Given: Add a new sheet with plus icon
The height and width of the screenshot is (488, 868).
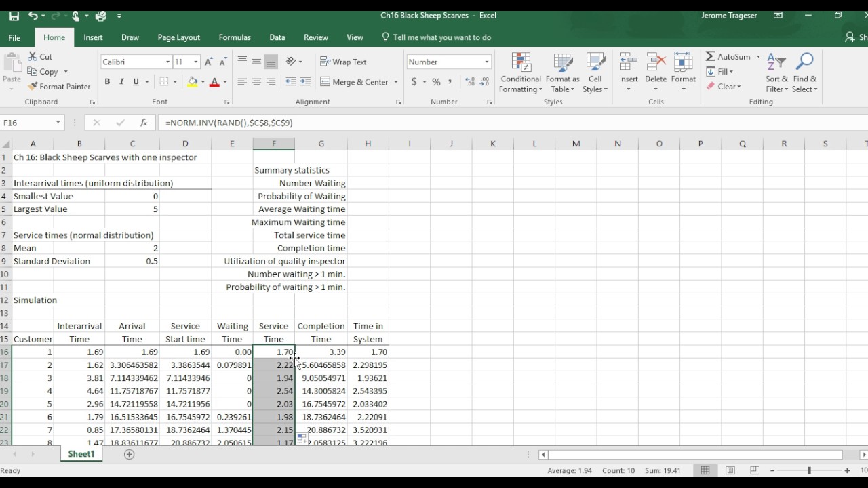Looking at the screenshot, I should pos(129,454).
